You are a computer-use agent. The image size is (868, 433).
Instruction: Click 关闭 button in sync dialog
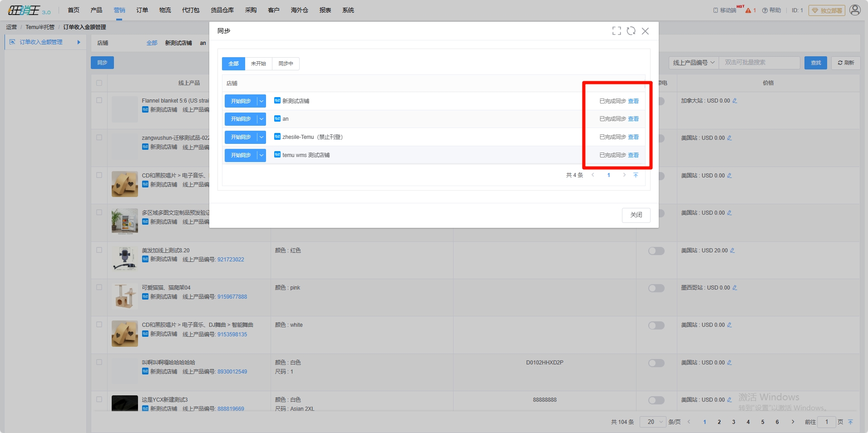636,215
